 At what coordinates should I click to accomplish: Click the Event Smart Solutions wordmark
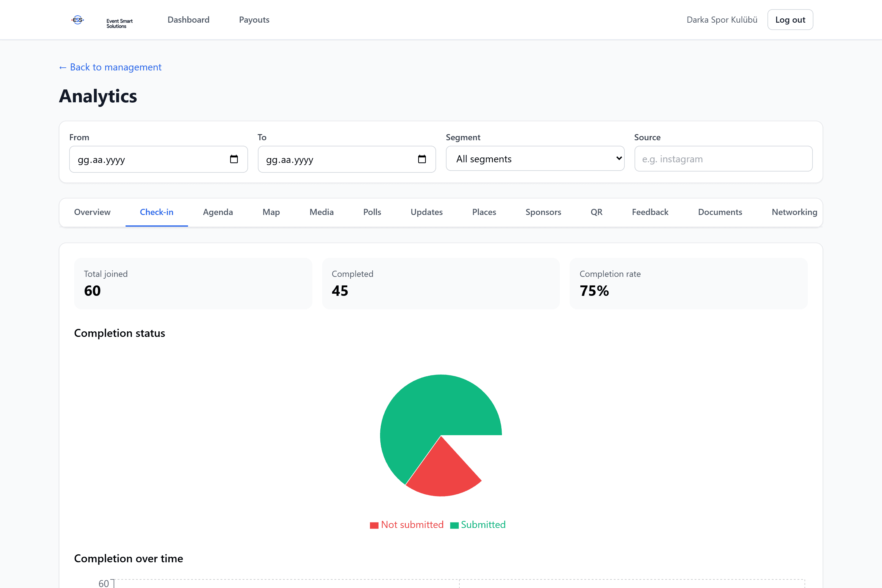(x=119, y=23)
